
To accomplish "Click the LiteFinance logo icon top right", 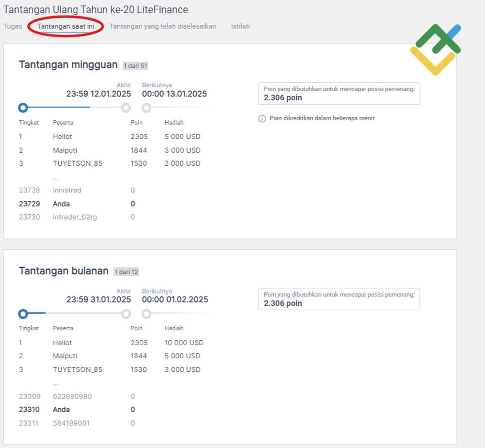I will pos(433,46).
